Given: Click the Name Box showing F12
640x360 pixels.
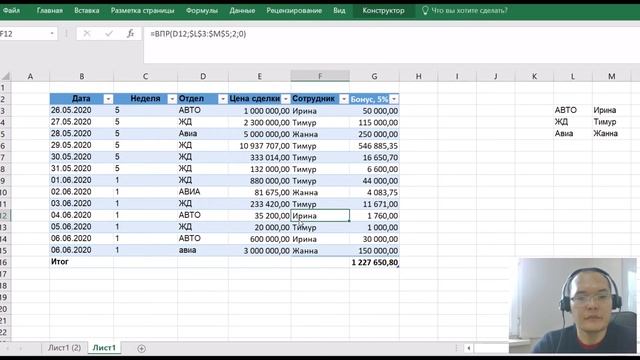Looking at the screenshot, I should (x=24, y=34).
